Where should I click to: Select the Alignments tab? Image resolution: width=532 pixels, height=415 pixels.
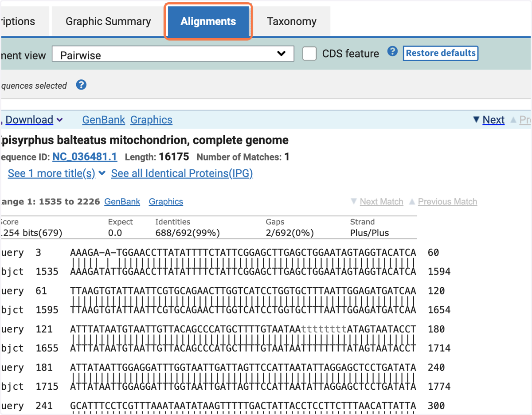(208, 21)
